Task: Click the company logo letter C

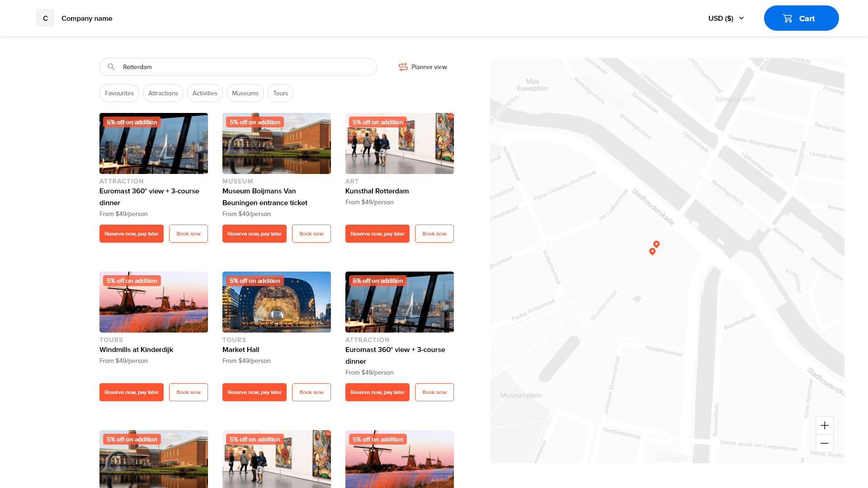Action: coord(45,19)
